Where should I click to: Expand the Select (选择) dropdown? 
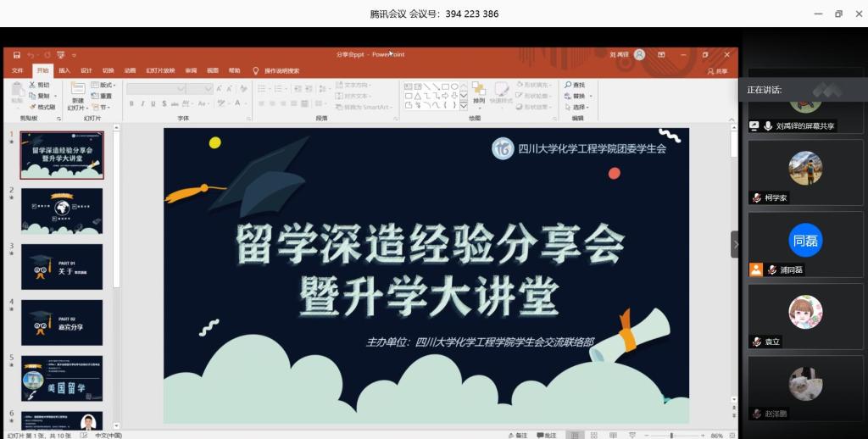coord(579,107)
